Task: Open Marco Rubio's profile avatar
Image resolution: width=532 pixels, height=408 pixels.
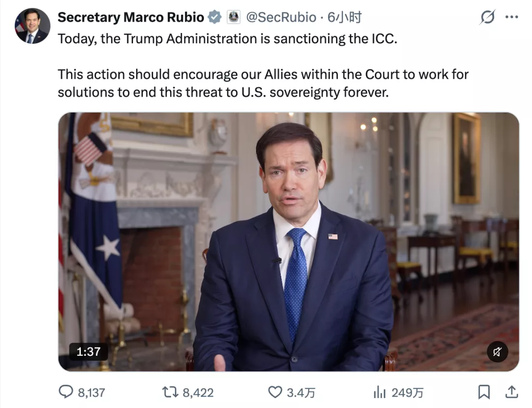Action: pyautogui.click(x=33, y=26)
